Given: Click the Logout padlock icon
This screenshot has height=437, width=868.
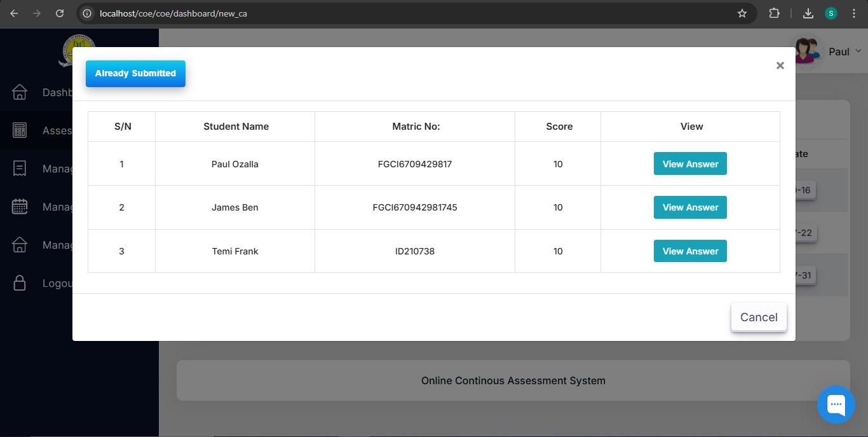Looking at the screenshot, I should click(x=20, y=283).
